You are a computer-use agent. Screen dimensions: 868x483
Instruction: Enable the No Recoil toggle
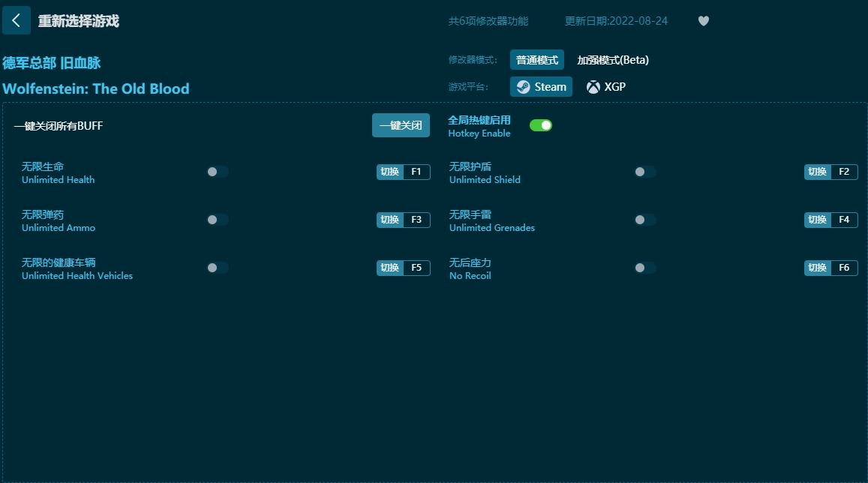point(644,268)
